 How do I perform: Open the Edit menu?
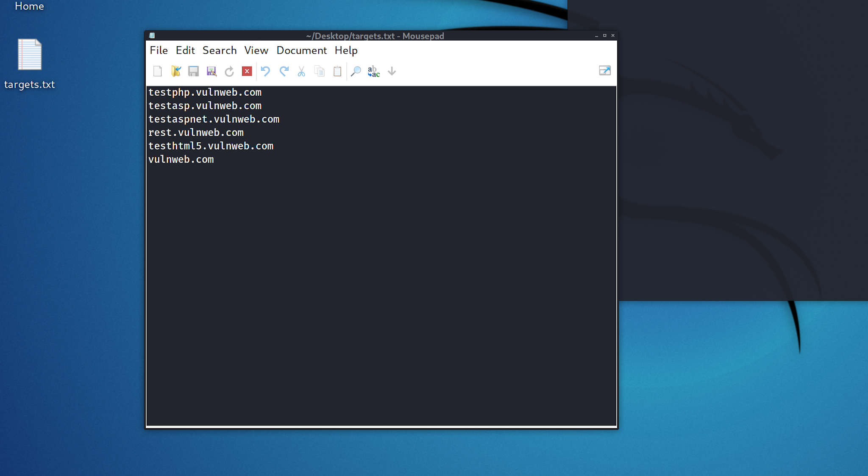click(185, 50)
